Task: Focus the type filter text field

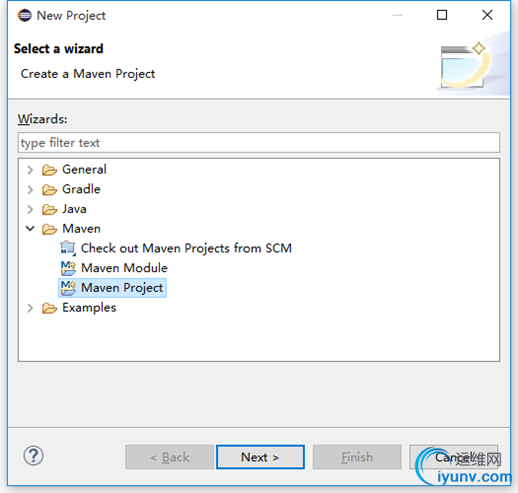Action: pyautogui.click(x=259, y=143)
